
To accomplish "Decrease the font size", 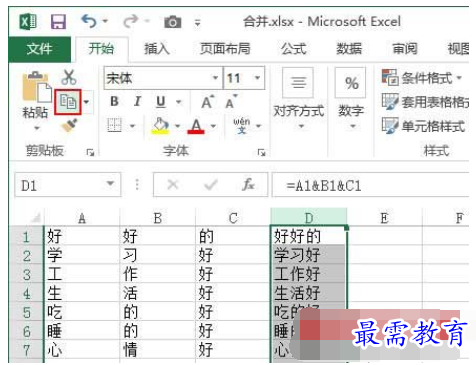I will (231, 102).
